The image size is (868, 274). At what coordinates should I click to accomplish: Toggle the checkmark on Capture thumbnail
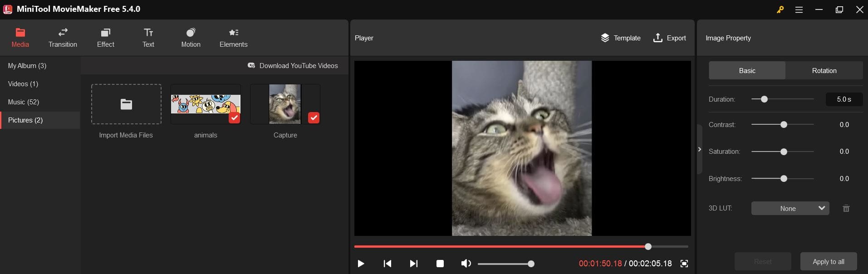(314, 118)
